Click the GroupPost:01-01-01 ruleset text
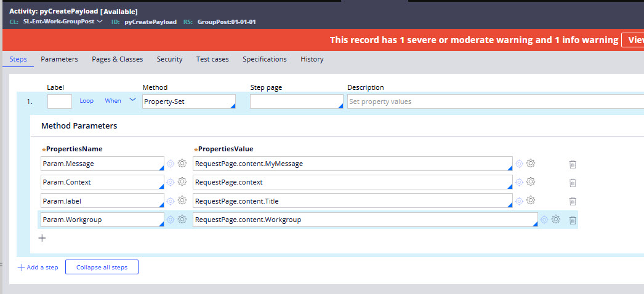Image resolution: width=644 pixels, height=294 pixels. [227, 22]
